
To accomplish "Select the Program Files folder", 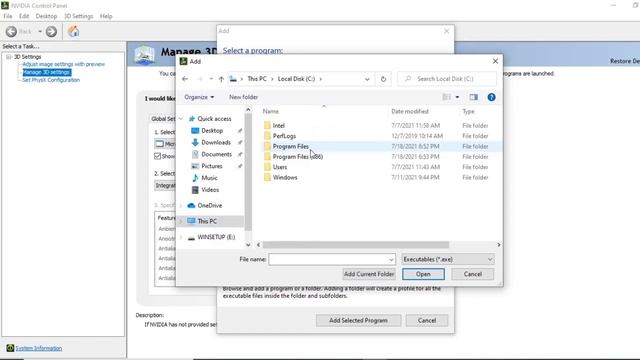I will 291,146.
